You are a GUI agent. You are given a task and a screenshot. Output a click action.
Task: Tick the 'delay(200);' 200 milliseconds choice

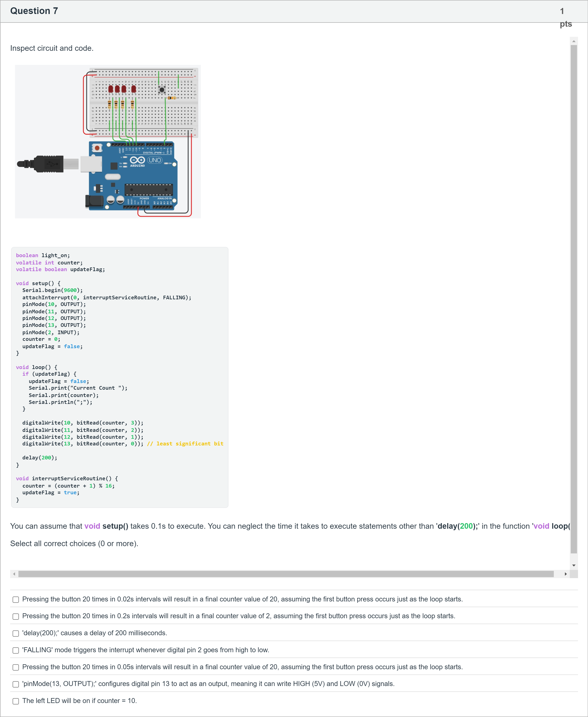point(15,633)
